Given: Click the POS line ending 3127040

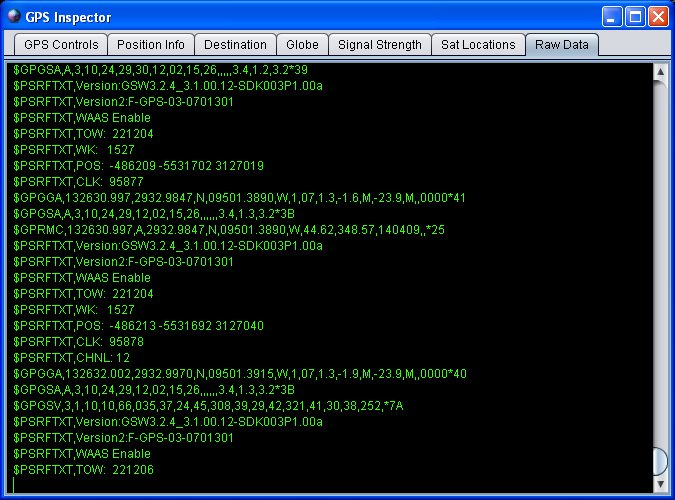Looking at the screenshot, I should [x=138, y=326].
